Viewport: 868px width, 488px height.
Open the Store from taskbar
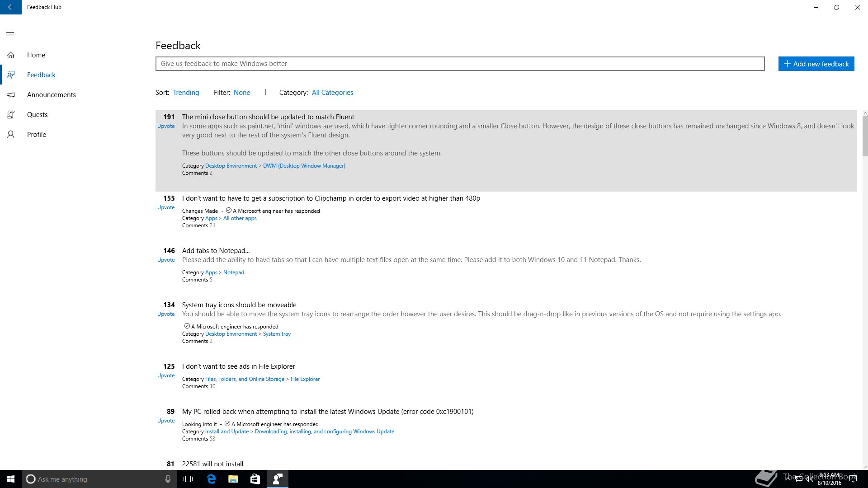click(x=255, y=479)
